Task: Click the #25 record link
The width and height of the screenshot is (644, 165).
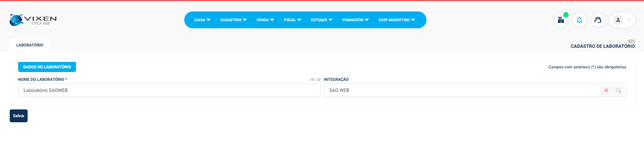Action: pos(631,41)
